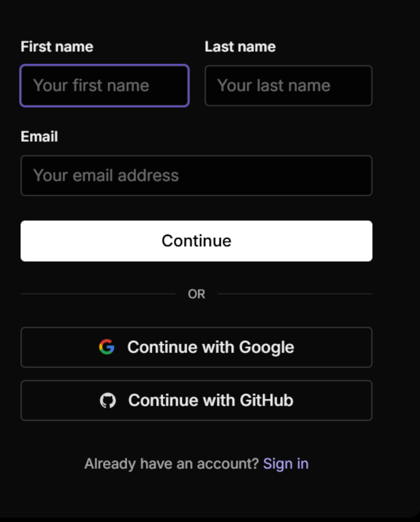420x522 pixels.
Task: Choose Continue with GitHub option
Action: 196,401
